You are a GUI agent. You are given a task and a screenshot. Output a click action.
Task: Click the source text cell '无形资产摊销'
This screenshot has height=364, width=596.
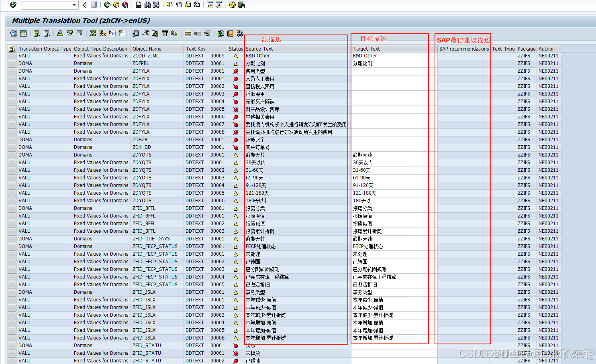pos(297,102)
